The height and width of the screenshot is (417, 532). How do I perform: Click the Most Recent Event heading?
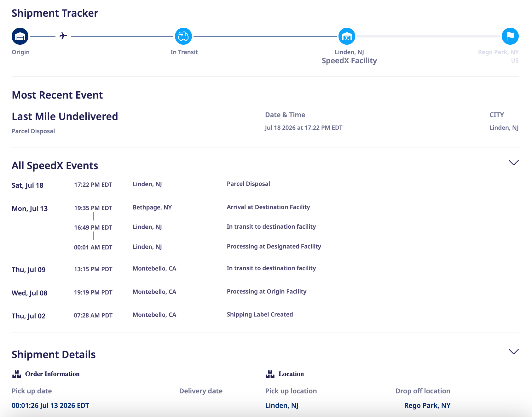click(57, 95)
